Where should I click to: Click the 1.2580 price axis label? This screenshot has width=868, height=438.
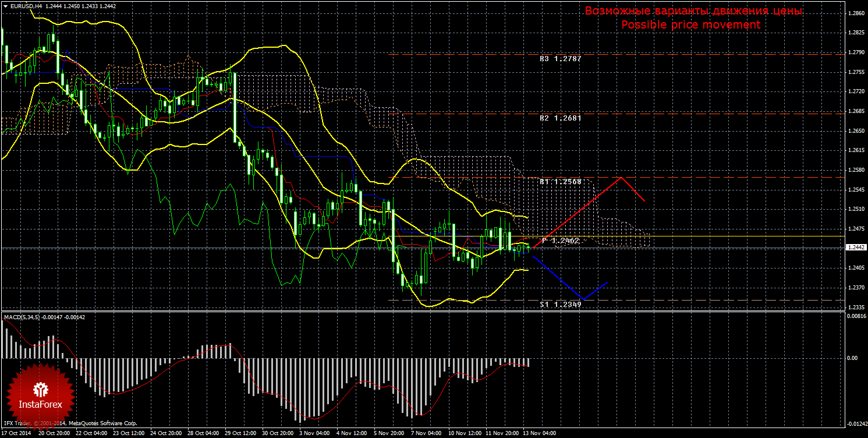[x=856, y=170]
